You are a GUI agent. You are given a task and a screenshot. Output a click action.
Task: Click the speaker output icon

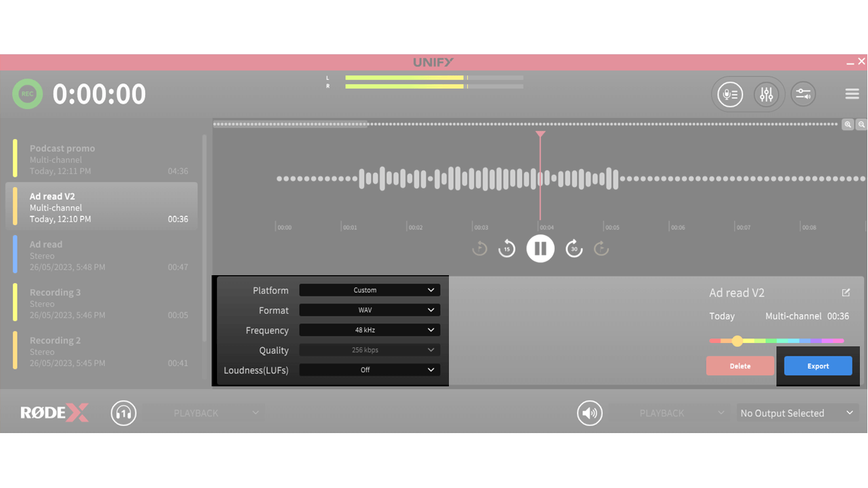[589, 413]
